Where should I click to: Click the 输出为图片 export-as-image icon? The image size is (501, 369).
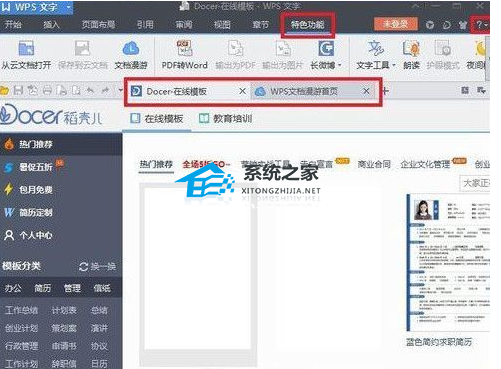[283, 48]
